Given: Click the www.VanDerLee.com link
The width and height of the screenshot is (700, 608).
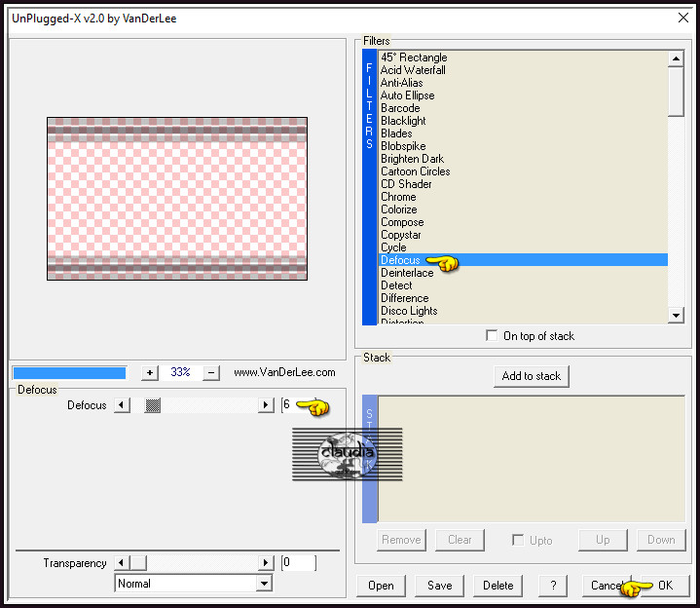Looking at the screenshot, I should [x=284, y=372].
